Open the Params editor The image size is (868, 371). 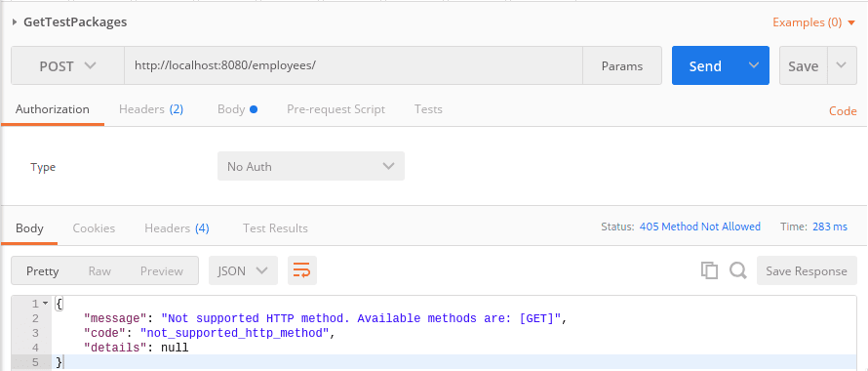622,66
